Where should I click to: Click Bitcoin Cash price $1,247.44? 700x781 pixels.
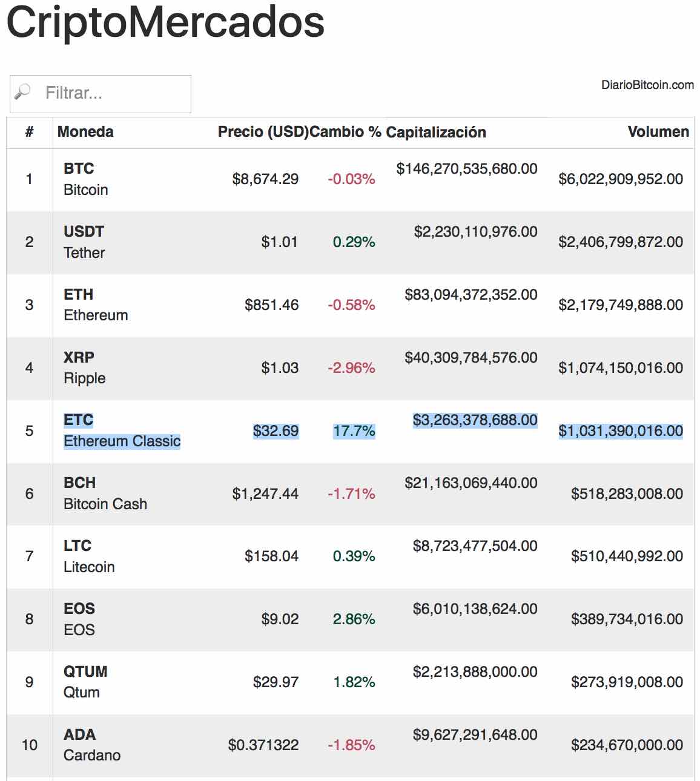265,494
